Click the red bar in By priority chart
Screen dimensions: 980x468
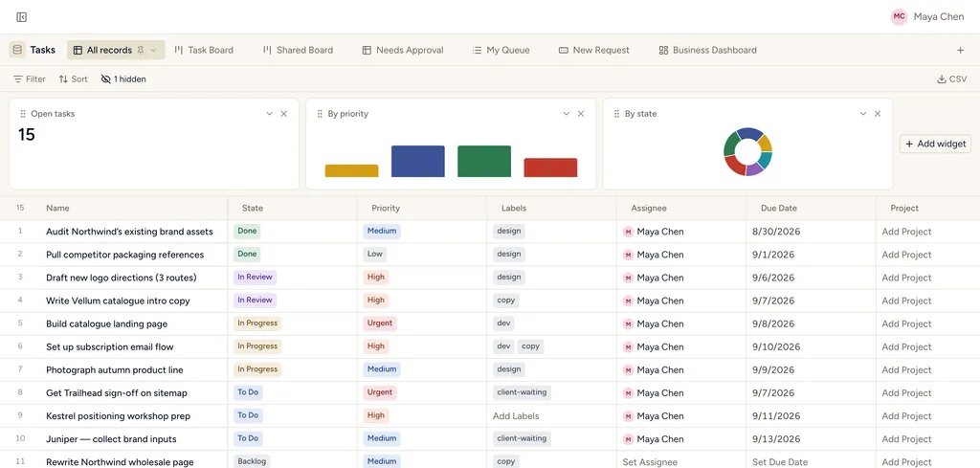click(550, 167)
